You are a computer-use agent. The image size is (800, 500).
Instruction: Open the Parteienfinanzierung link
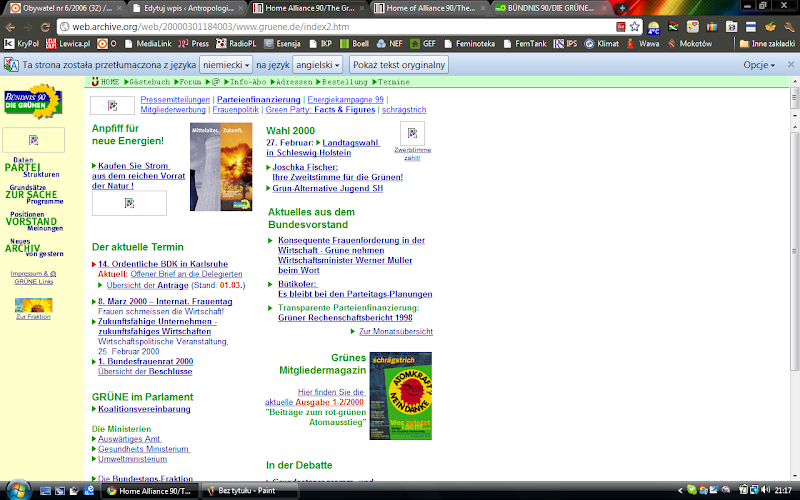pos(259,99)
